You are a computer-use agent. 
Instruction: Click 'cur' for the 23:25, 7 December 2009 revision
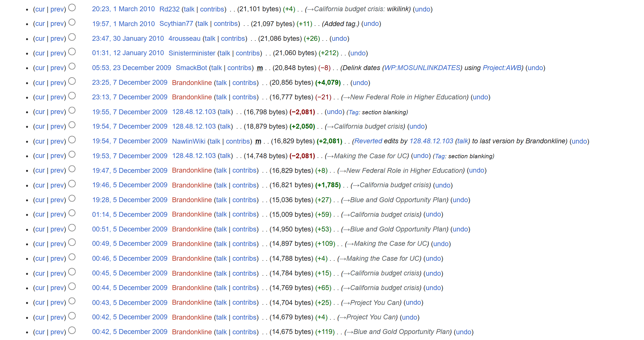click(40, 83)
